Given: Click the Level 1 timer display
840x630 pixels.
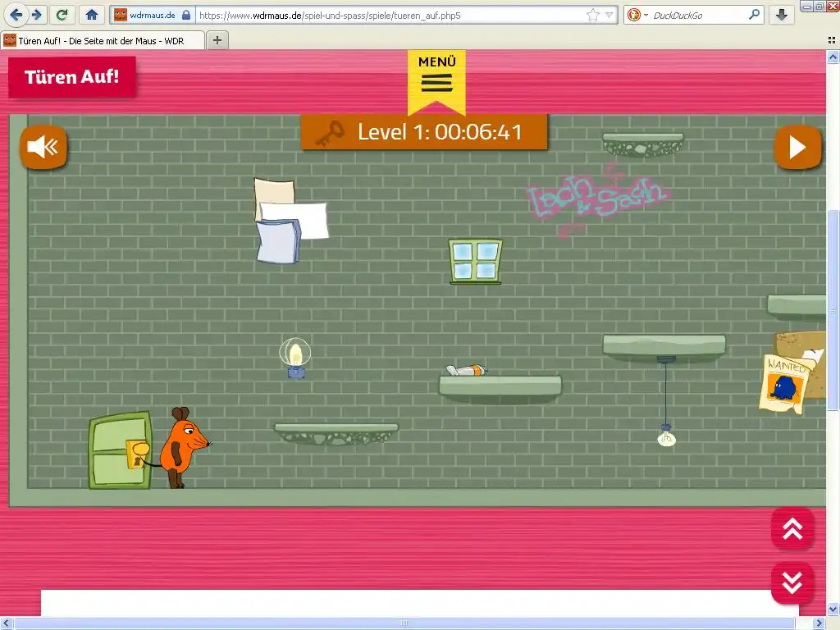Looking at the screenshot, I should point(440,132).
